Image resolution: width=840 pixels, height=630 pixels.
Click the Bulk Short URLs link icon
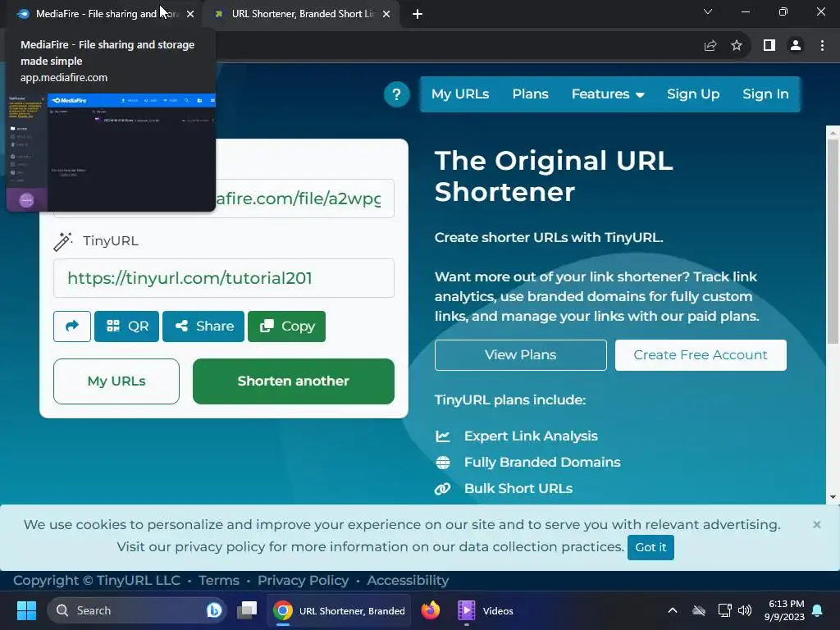[442, 489]
